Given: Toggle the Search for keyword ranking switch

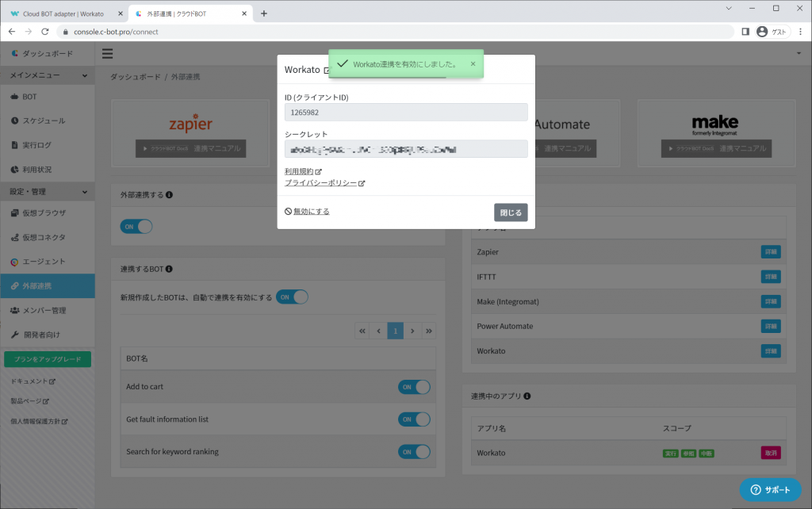Looking at the screenshot, I should [414, 452].
